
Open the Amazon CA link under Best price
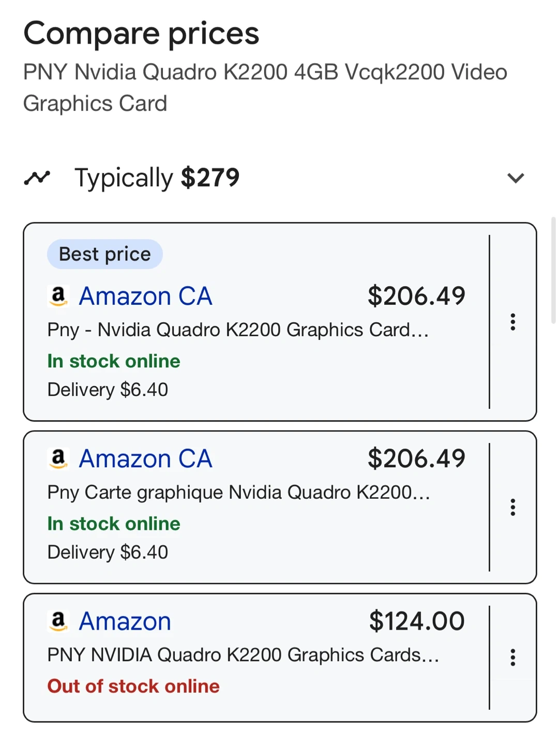(x=145, y=296)
